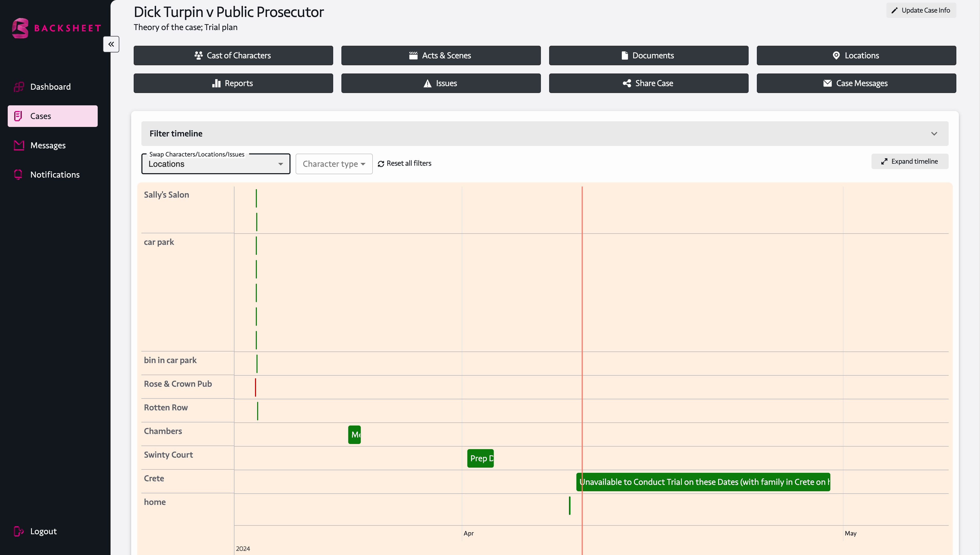The width and height of the screenshot is (980, 555).
Task: Open Reports with bar chart icon
Action: click(233, 84)
